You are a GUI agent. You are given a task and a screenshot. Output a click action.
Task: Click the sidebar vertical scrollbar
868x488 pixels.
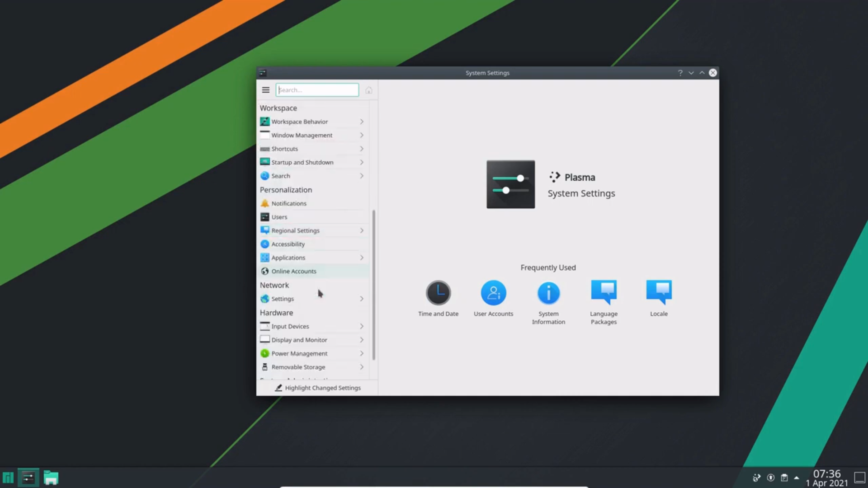tap(374, 285)
